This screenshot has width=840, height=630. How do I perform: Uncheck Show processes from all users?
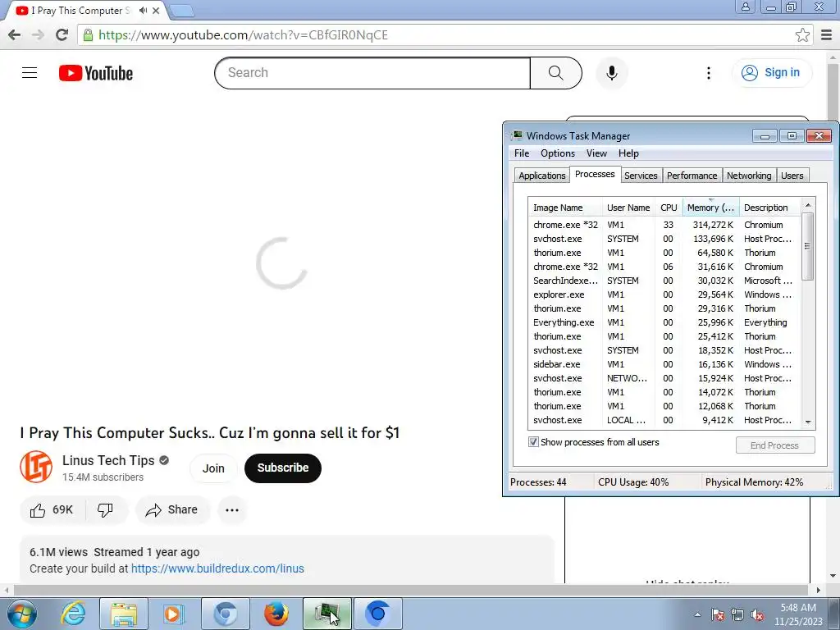[533, 442]
